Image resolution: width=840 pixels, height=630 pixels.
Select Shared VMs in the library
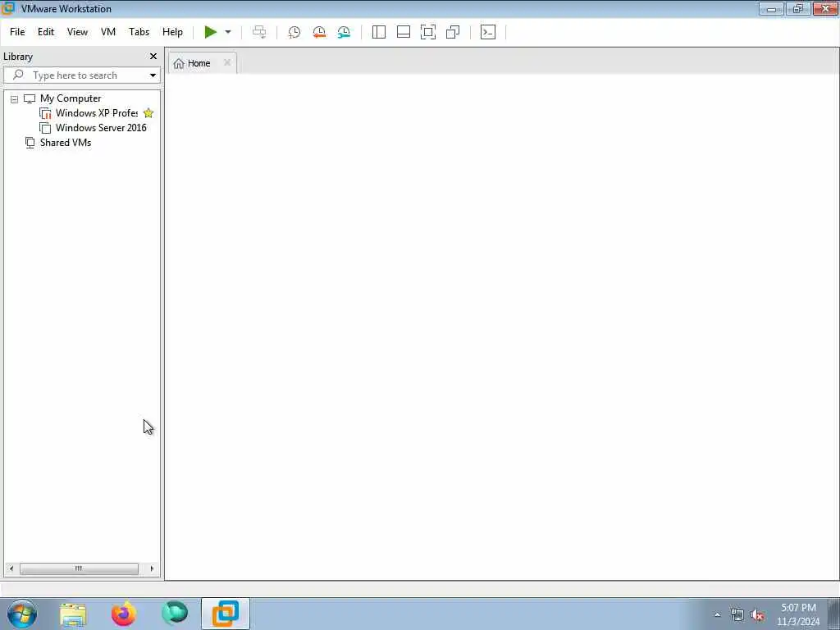[66, 143]
